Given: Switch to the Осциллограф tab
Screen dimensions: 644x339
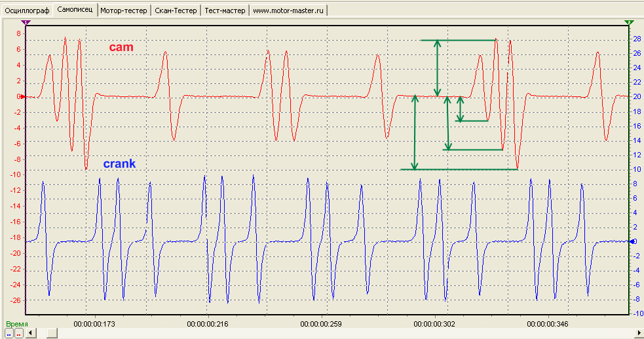Looking at the screenshot, I should (x=27, y=10).
